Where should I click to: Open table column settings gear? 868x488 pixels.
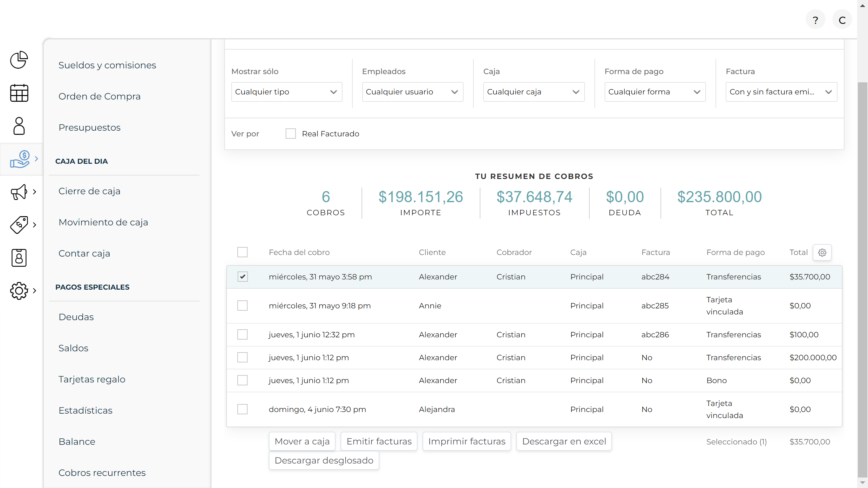coord(822,252)
